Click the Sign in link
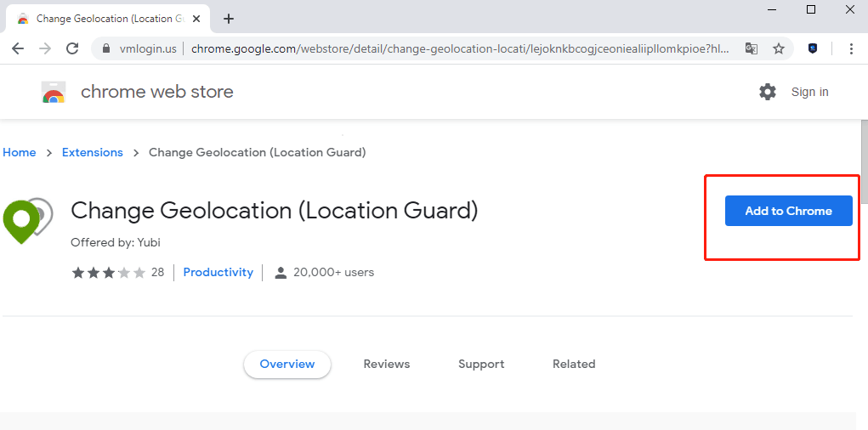This screenshot has width=868, height=430. (809, 92)
